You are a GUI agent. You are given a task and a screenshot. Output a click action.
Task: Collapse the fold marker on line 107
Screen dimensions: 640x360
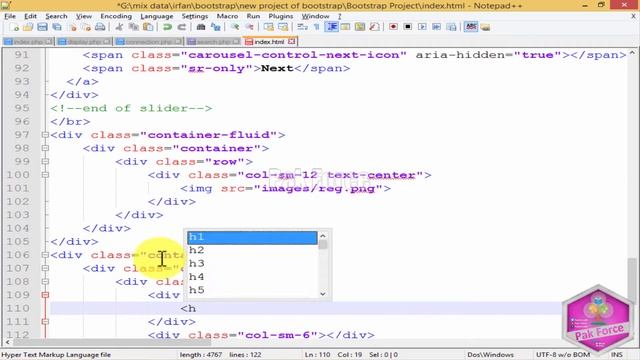[45, 268]
